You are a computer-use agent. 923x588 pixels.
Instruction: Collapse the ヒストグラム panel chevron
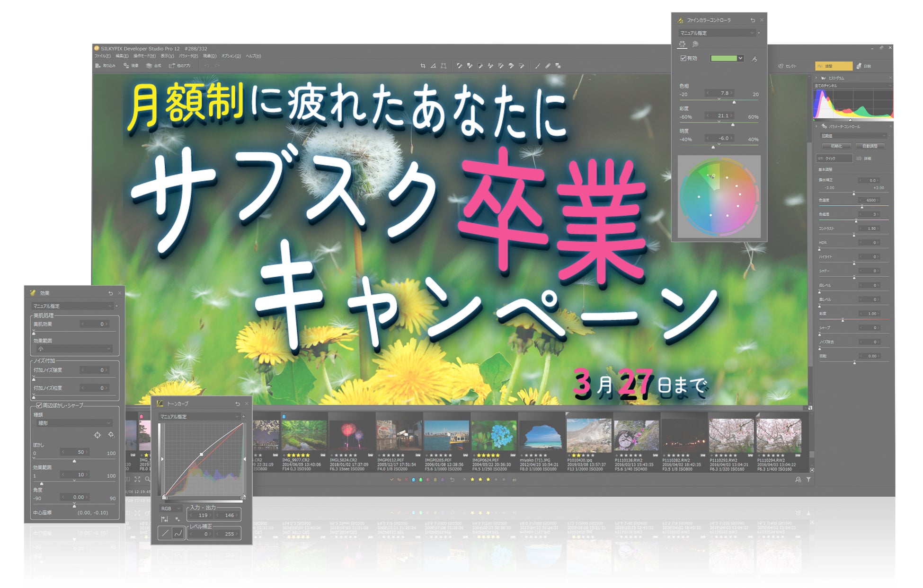[816, 78]
